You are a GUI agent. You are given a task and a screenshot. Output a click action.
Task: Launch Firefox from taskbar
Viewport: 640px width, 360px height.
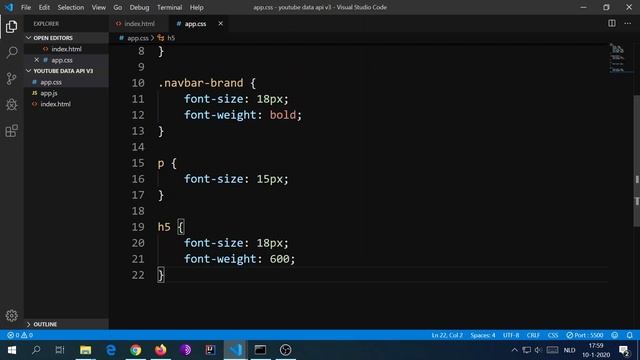pyautogui.click(x=160, y=350)
